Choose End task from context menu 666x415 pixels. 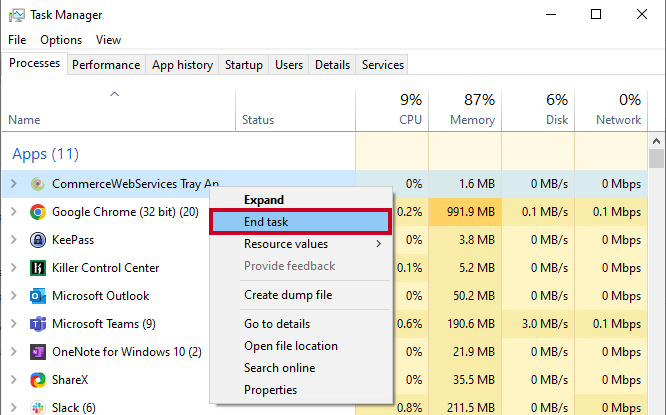coord(301,222)
